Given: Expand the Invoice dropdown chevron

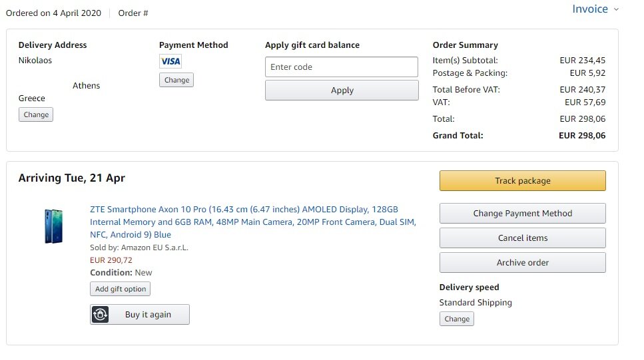Looking at the screenshot, I should (616, 9).
